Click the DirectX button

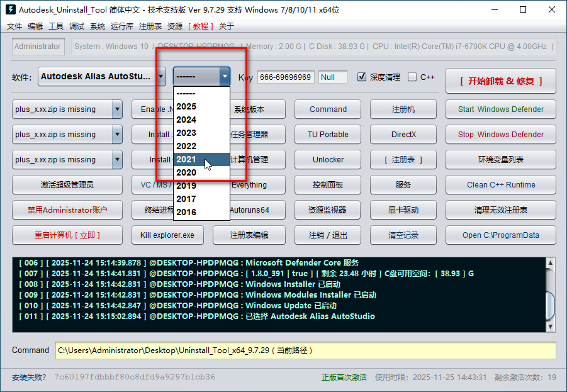403,134
